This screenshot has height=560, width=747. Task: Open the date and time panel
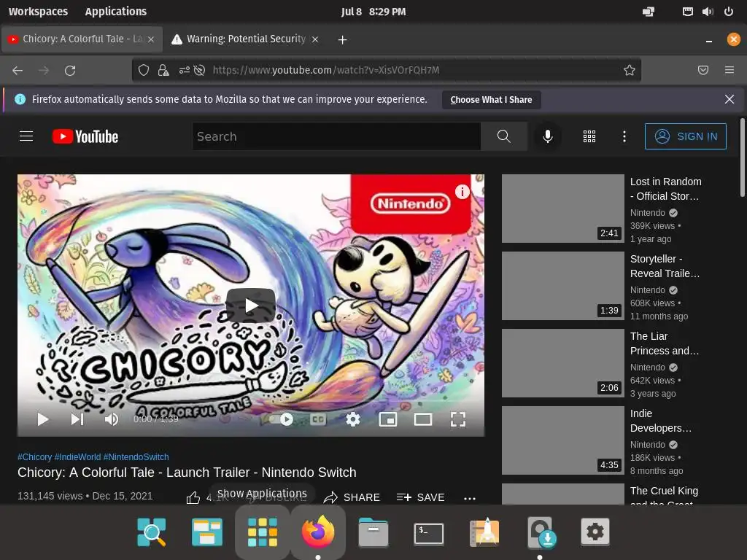click(373, 12)
